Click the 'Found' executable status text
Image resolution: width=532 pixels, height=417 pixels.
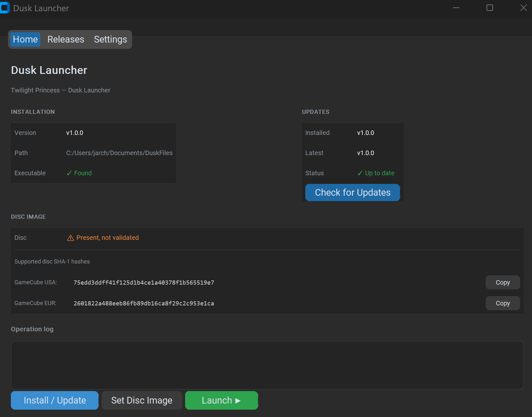click(83, 173)
